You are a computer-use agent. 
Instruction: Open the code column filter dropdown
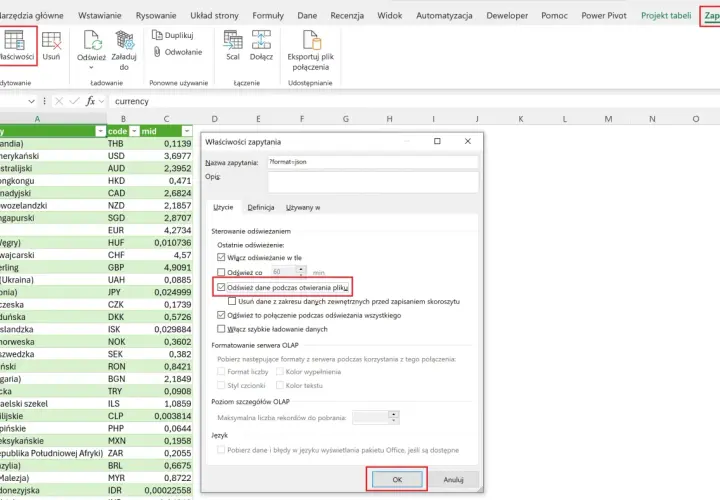[134, 131]
